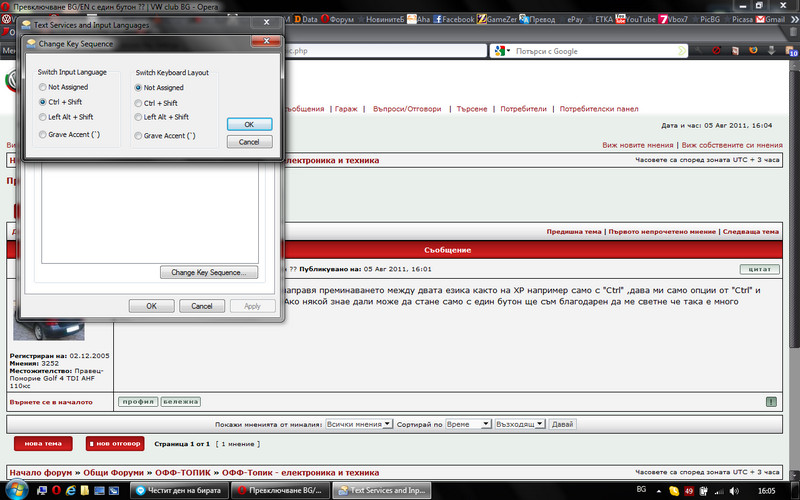Open the 'Всички мнения' dropdown
The width and height of the screenshot is (800, 500).
(360, 424)
